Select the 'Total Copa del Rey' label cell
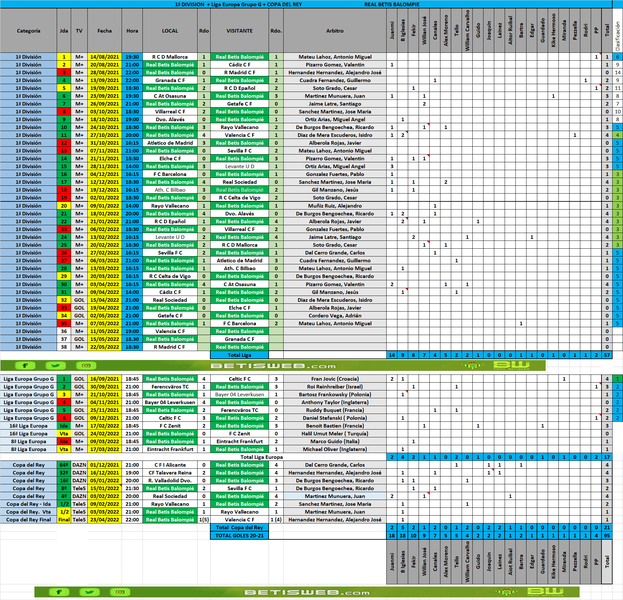Image resolution: width=623 pixels, height=600 pixels. pos(240,528)
